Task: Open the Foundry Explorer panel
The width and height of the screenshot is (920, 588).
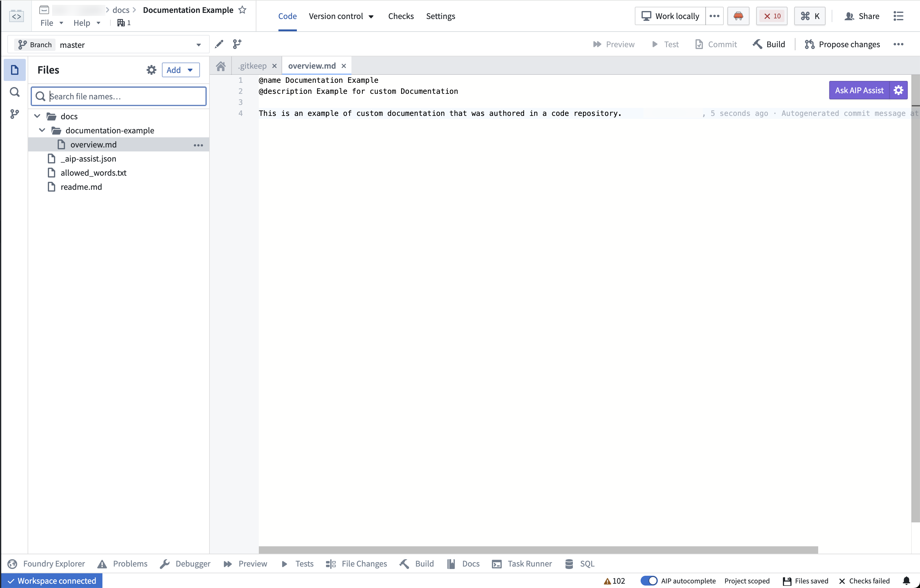Action: click(46, 563)
